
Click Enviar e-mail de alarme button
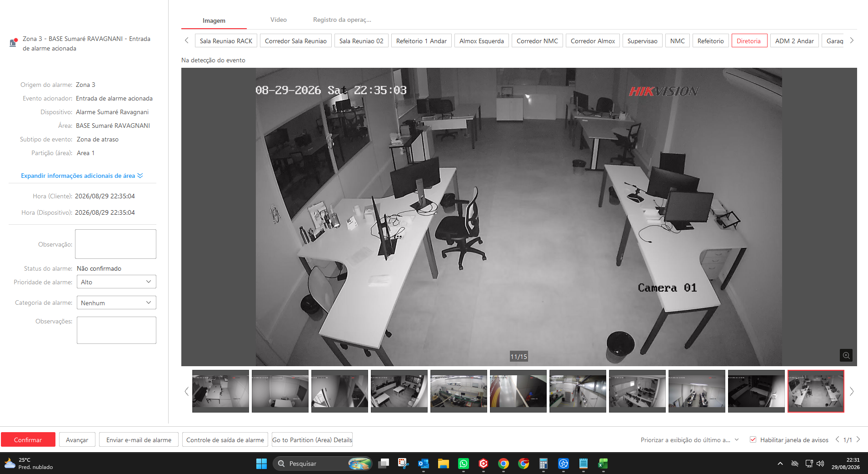[139, 440]
